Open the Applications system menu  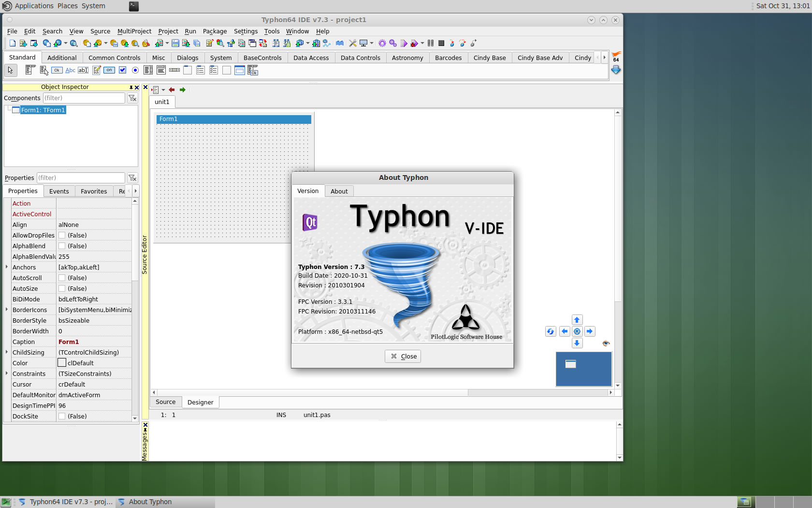click(x=34, y=6)
